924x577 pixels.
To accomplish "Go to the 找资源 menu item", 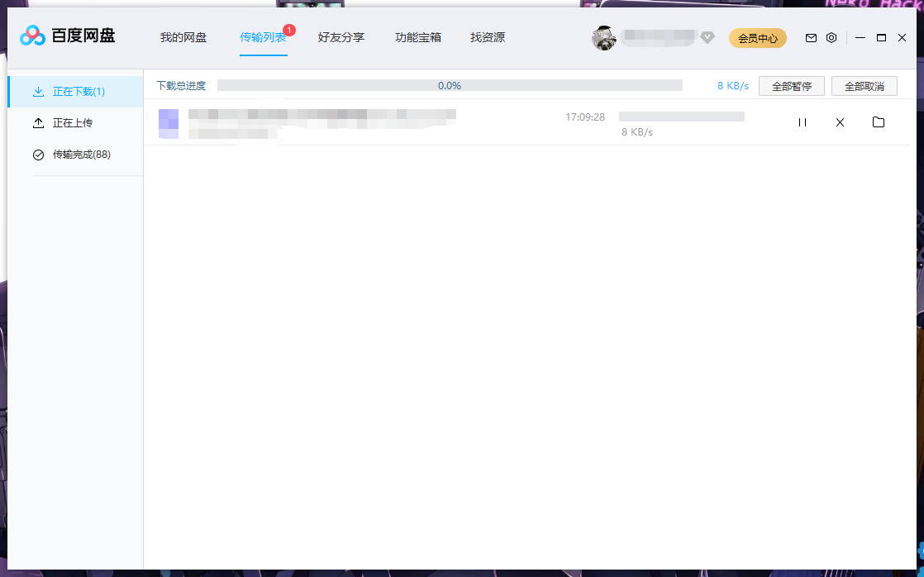I will coord(487,37).
